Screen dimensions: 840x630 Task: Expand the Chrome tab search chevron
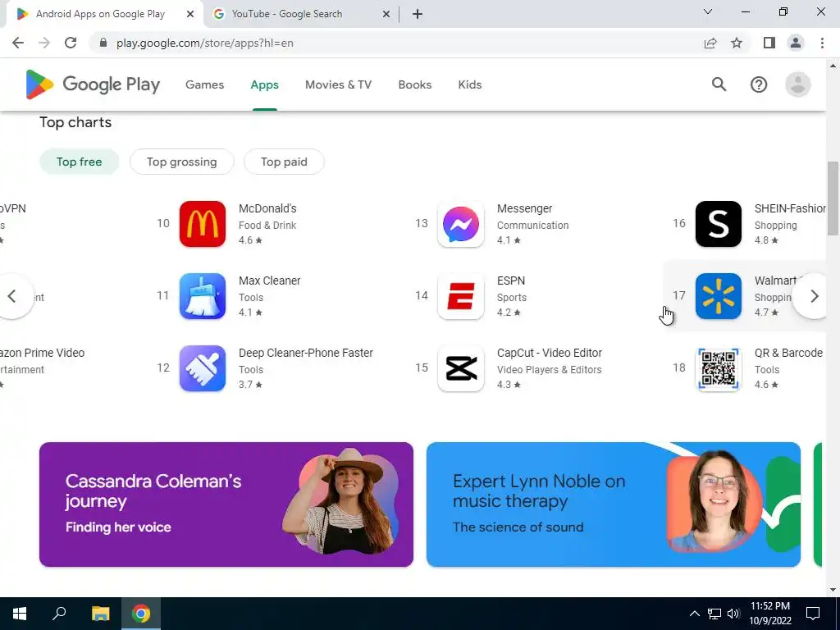[x=708, y=11]
